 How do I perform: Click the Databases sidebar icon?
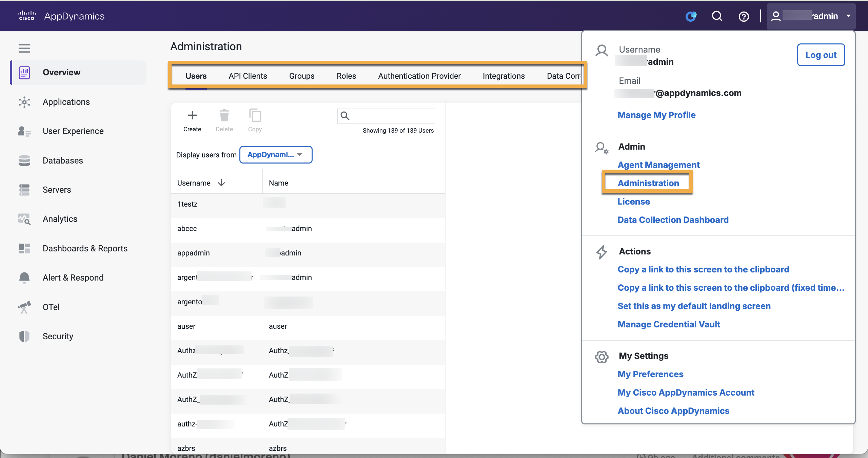[x=24, y=160]
